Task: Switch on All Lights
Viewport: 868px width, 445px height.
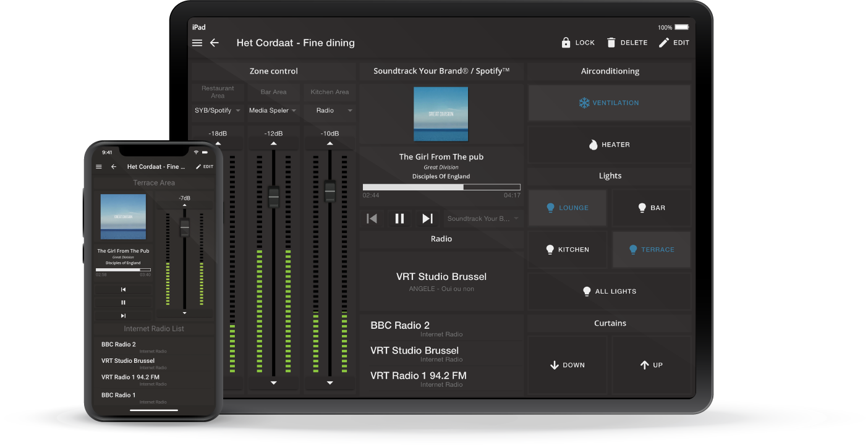Action: click(610, 292)
